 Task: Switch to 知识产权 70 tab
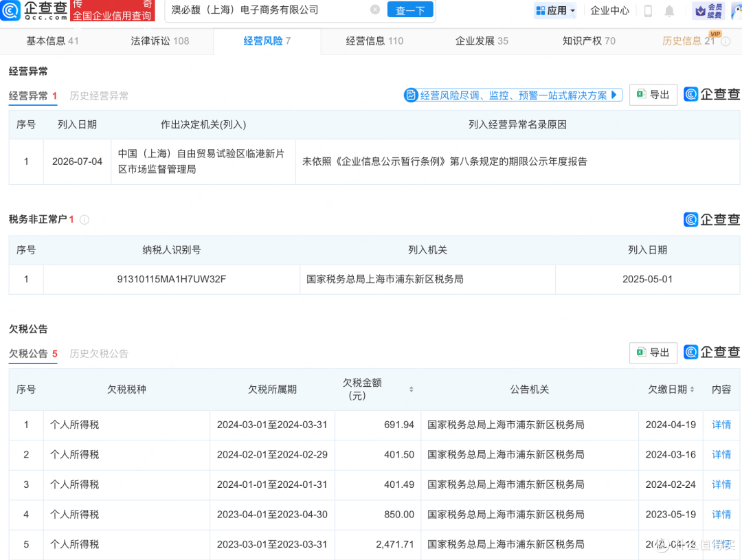[589, 41]
